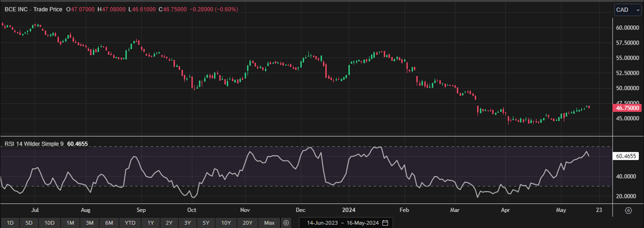Click the BCE INC Trade Price title
The height and width of the screenshot is (228, 644).
pos(33,9)
